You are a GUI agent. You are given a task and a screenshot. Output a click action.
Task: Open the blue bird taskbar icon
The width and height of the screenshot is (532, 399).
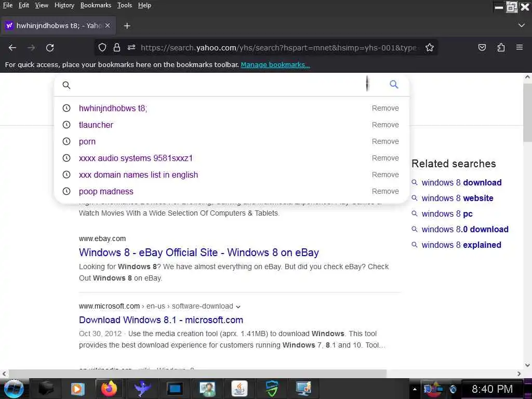[x=142, y=389]
